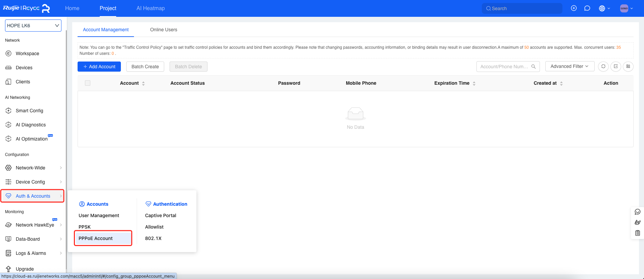Click the Add Account button
The image size is (644, 279).
(99, 67)
